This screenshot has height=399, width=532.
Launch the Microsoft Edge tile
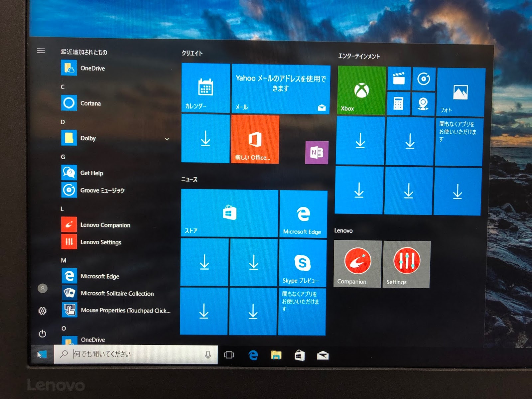(x=304, y=214)
